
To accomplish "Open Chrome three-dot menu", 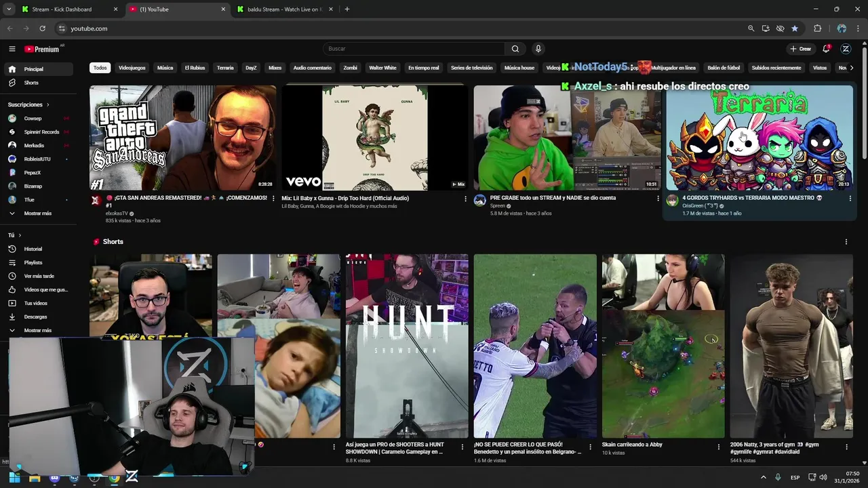I will pyautogui.click(x=857, y=28).
